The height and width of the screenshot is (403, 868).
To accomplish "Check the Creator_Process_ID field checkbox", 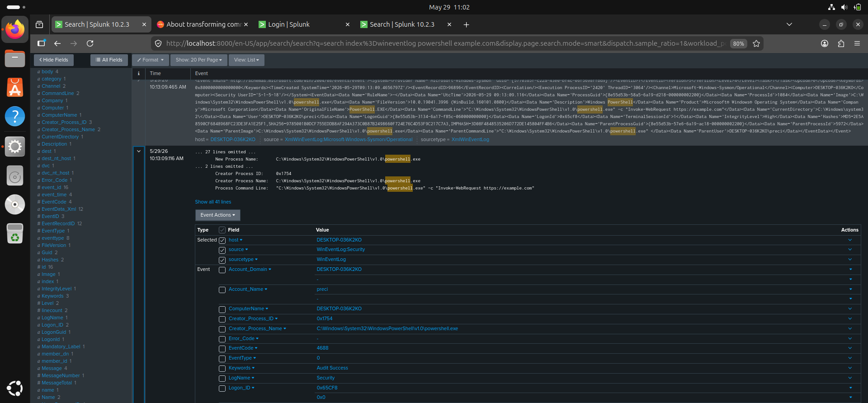I will click(x=222, y=319).
